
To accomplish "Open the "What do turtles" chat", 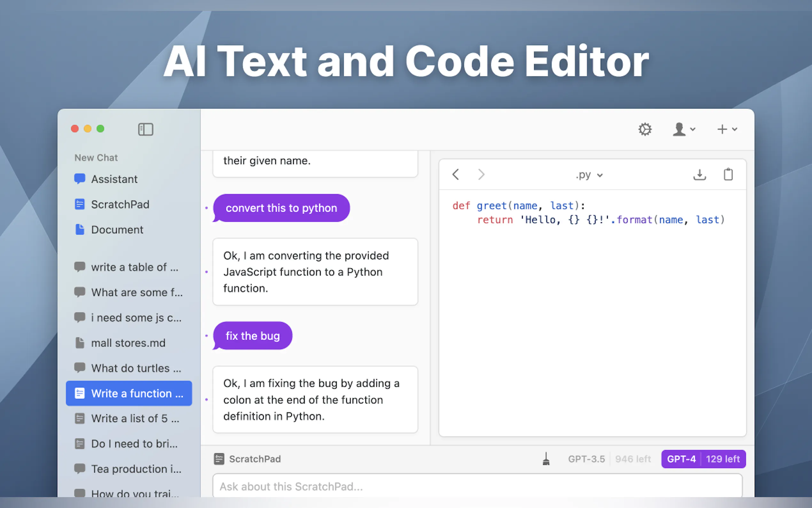I will pos(136,368).
